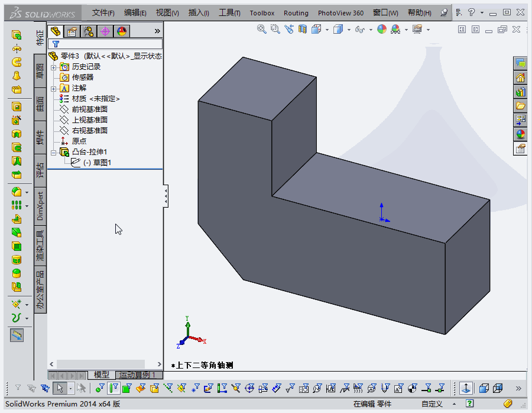Click the Extruded Cut icon

17,107
